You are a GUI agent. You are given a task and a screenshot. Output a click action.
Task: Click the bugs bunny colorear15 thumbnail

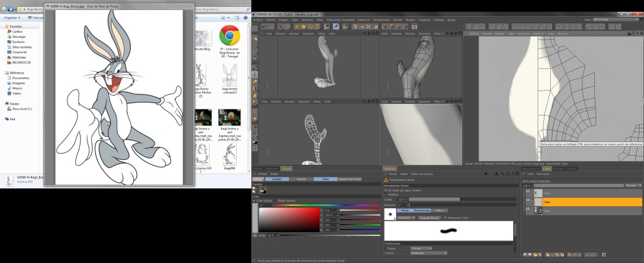click(x=230, y=75)
